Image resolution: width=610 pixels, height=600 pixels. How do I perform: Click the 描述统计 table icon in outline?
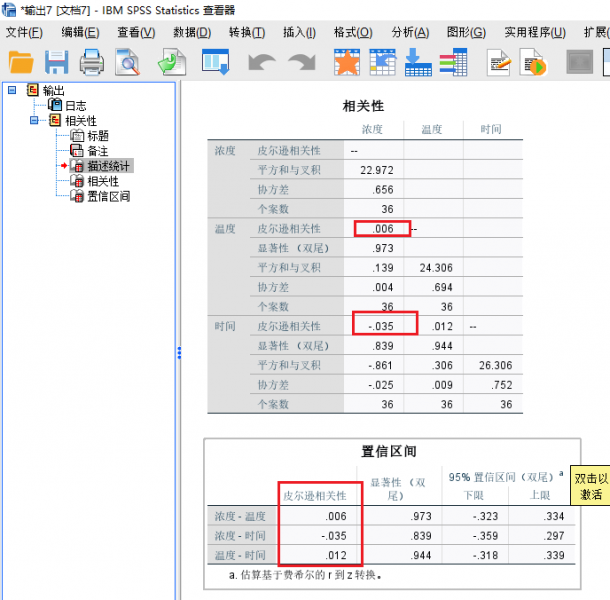[77, 166]
